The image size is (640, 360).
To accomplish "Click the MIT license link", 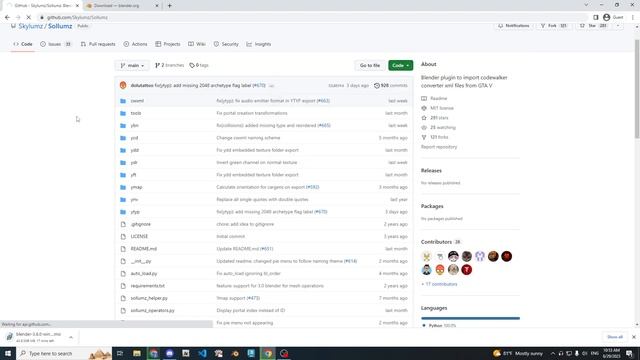I will tap(438, 108).
